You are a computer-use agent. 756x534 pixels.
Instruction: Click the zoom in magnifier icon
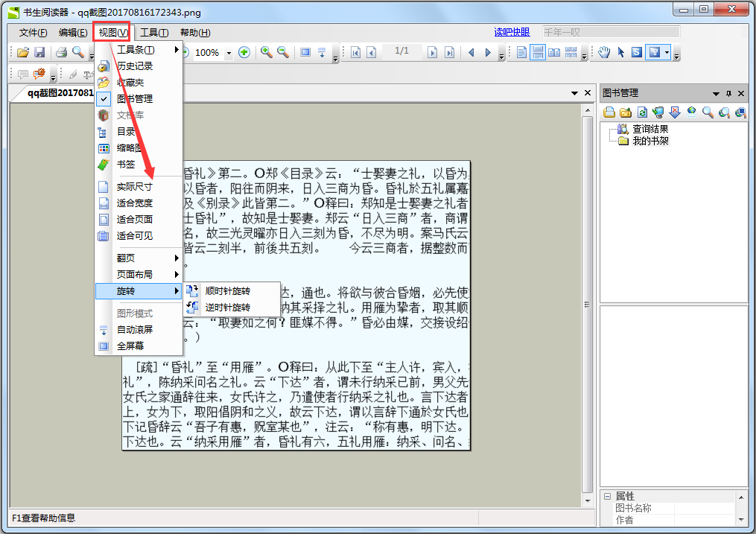[x=265, y=52]
